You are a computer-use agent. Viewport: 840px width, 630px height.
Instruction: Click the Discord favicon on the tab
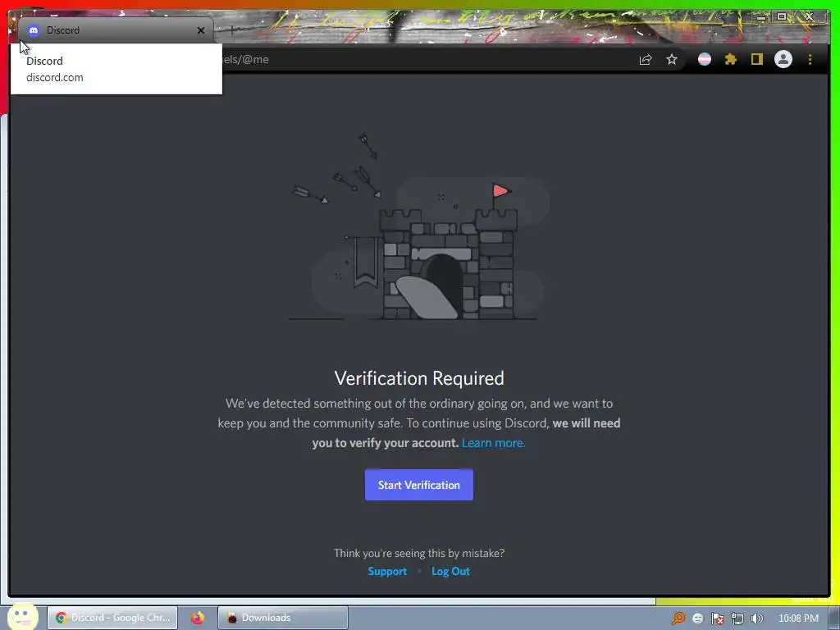33,30
